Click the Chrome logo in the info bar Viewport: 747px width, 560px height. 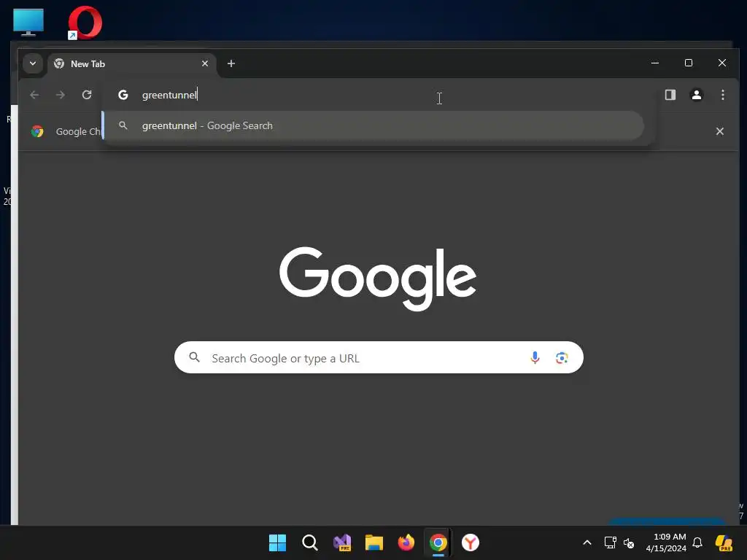[x=37, y=131]
